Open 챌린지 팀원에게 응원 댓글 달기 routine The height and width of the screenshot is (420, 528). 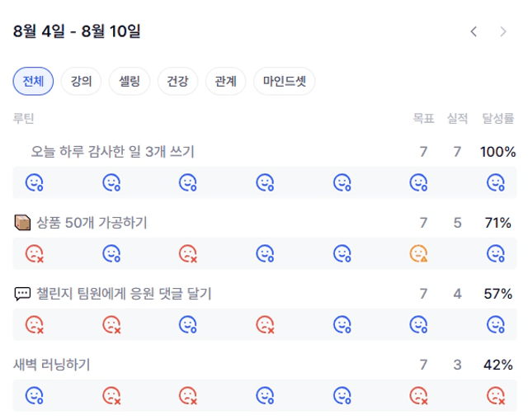tap(124, 294)
